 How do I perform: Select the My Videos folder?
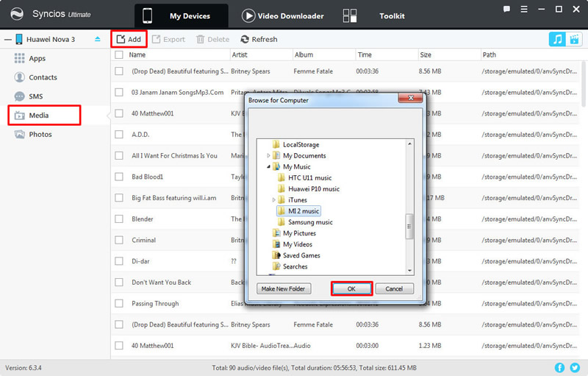[293, 244]
